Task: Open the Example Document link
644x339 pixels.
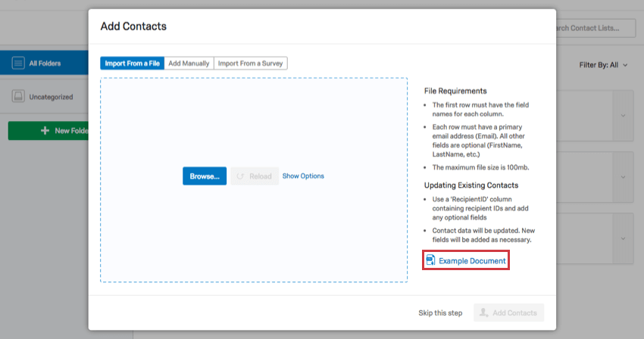Action: [x=472, y=260]
